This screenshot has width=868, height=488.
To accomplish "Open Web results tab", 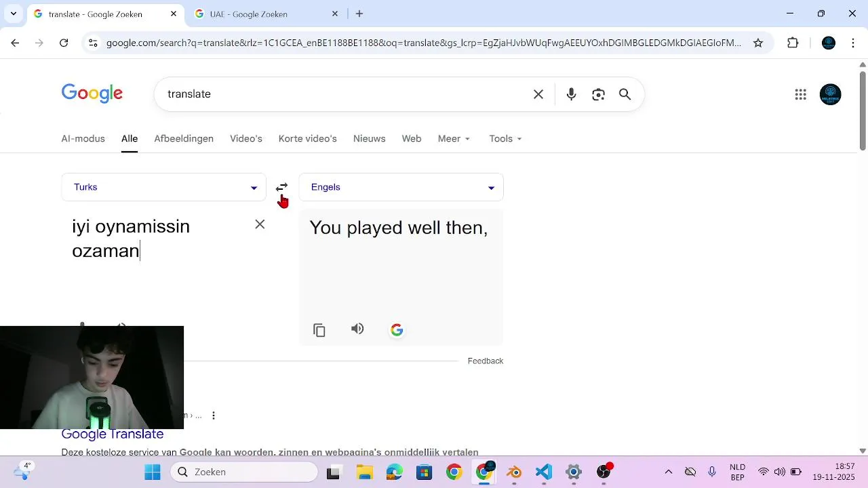I will [x=412, y=138].
